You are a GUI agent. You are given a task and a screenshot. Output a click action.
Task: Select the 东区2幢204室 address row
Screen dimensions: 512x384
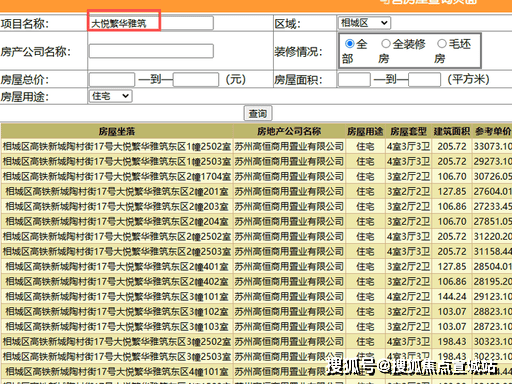[x=117, y=221]
